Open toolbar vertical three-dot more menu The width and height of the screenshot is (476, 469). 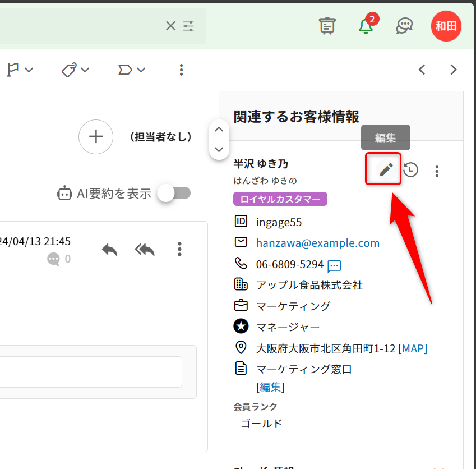coord(181,70)
